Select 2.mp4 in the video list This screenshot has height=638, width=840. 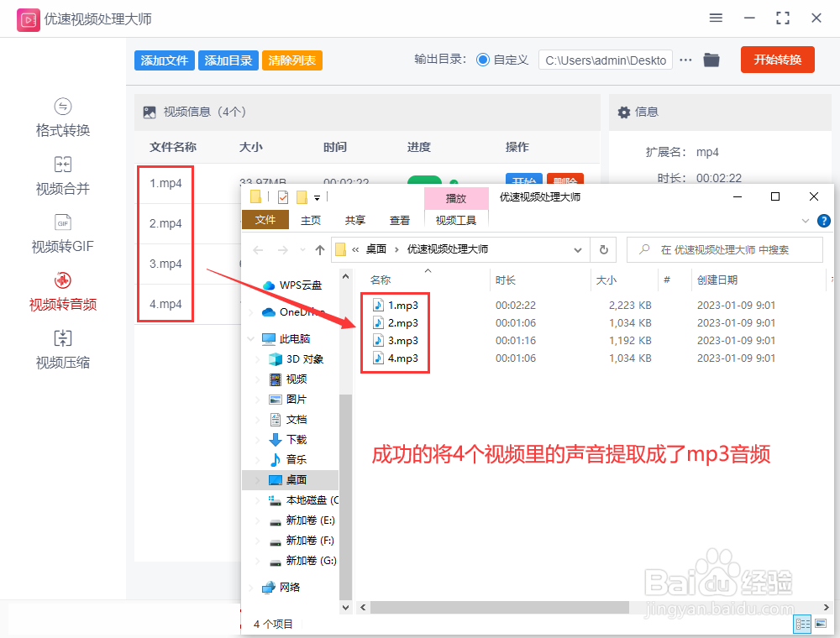tap(165, 224)
